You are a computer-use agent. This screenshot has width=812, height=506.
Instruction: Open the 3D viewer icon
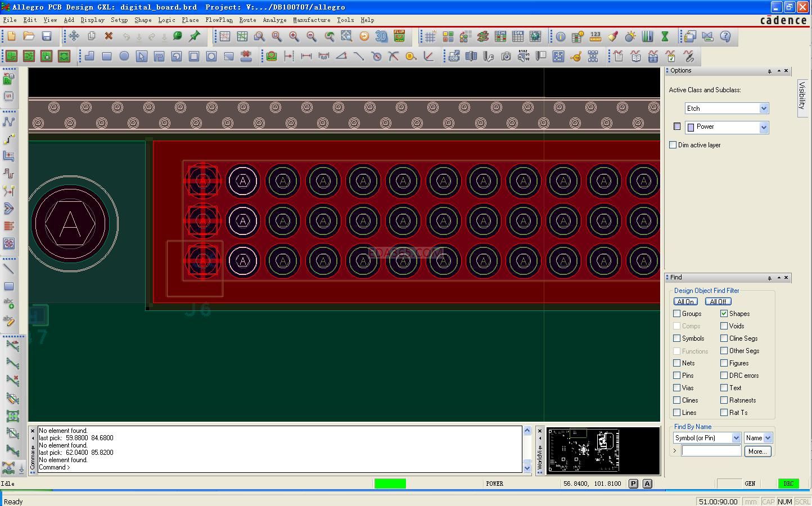point(381,37)
